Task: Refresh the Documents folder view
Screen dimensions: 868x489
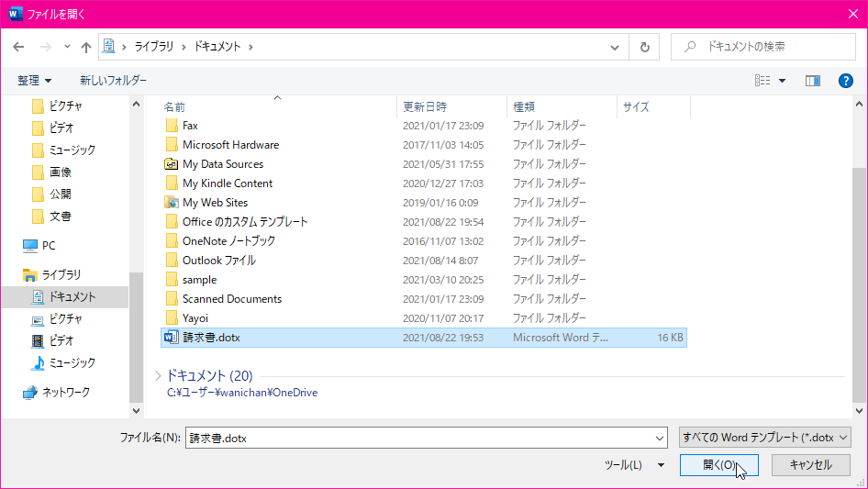Action: pos(644,47)
